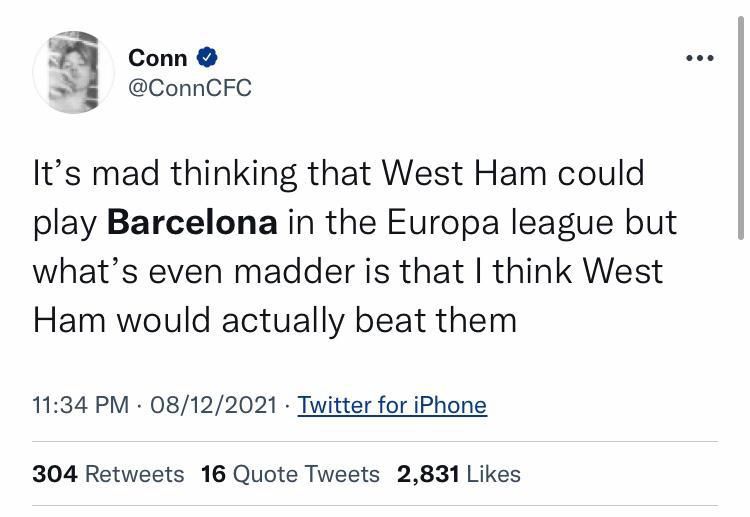The height and width of the screenshot is (517, 750).
Task: Show the 16 Quote Tweets
Action: pos(290,473)
